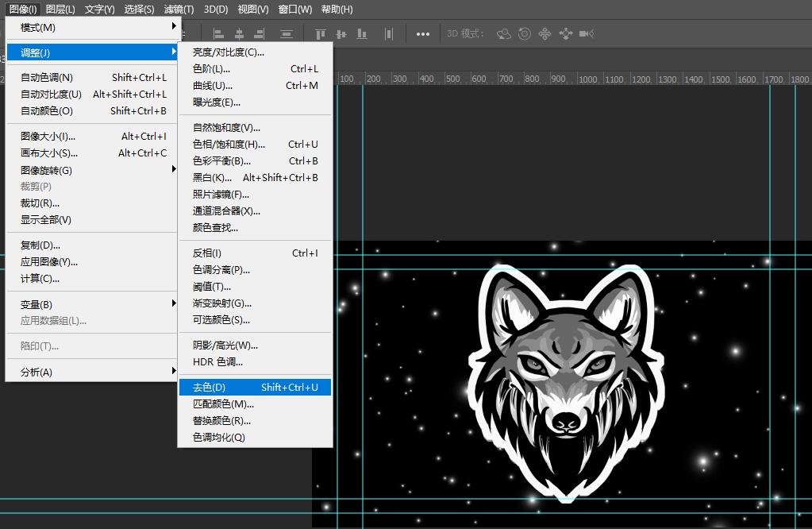812x529 pixels.
Task: Open the 图像(I) menu
Action: (23, 10)
